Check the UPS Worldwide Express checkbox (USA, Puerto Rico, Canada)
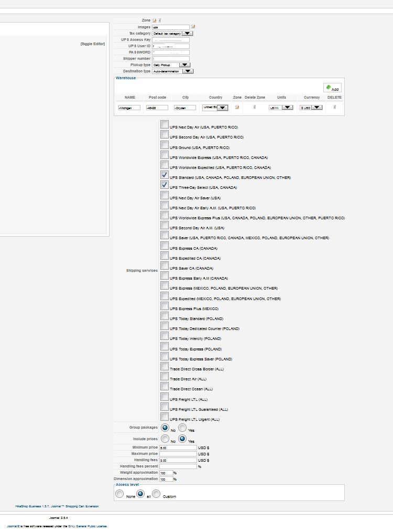 pyautogui.click(x=165, y=155)
